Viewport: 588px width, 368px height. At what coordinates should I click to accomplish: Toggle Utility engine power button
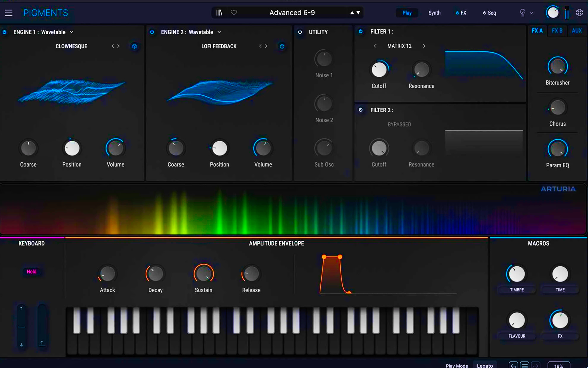[300, 32]
